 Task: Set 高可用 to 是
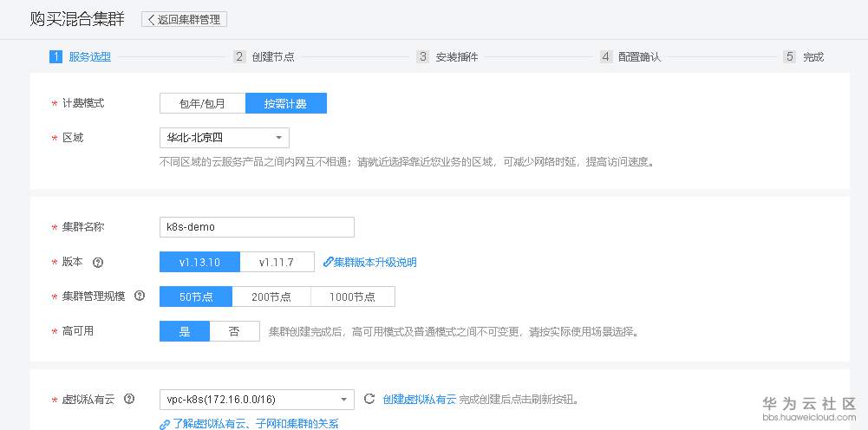tap(185, 331)
